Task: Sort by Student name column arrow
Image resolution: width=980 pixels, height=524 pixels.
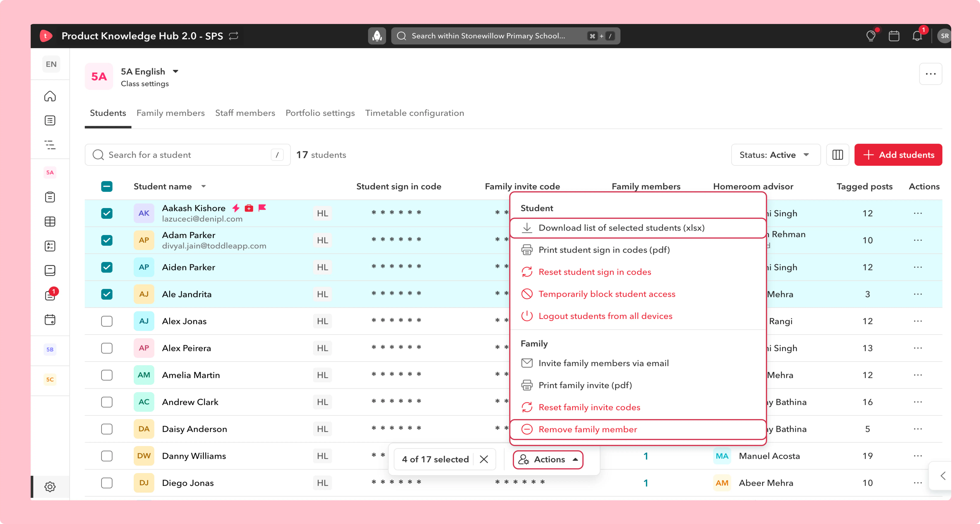Action: [x=203, y=186]
